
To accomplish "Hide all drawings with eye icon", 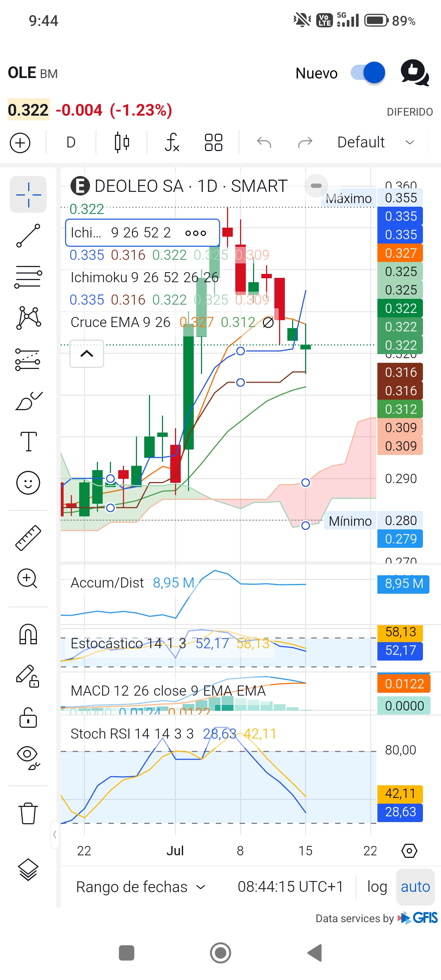I will click(x=28, y=758).
